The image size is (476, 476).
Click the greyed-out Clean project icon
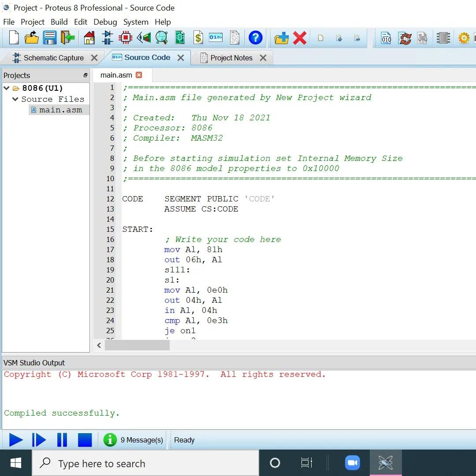coord(422,38)
